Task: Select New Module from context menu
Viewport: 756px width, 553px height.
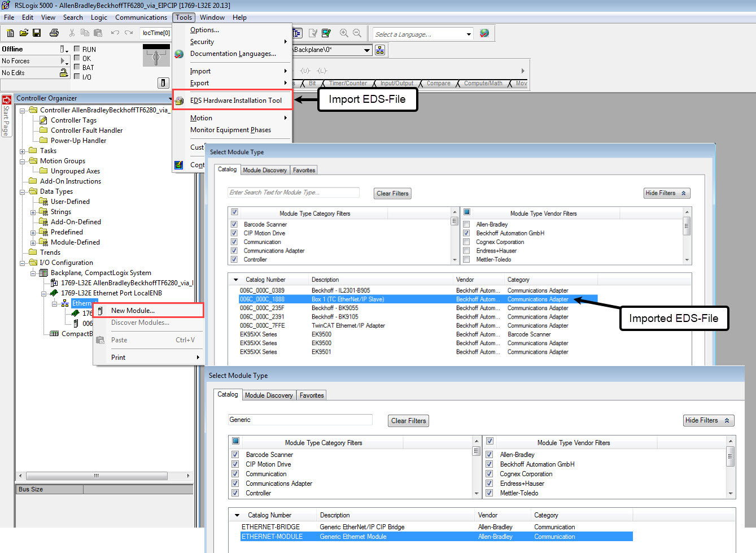Action: [148, 311]
